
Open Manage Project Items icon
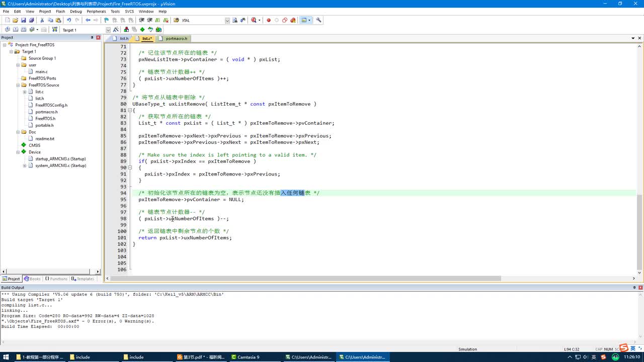click(126, 30)
